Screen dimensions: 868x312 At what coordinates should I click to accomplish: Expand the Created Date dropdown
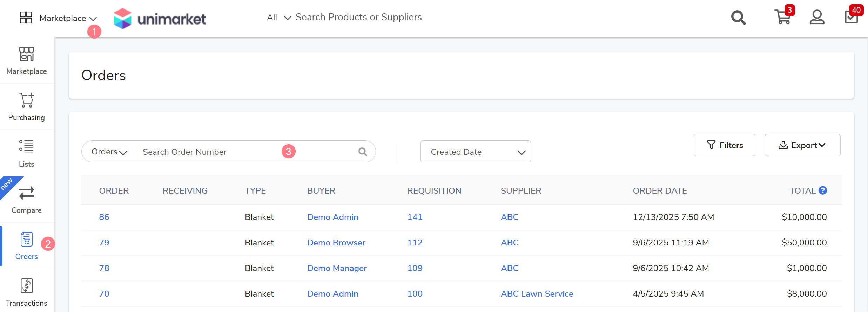475,152
